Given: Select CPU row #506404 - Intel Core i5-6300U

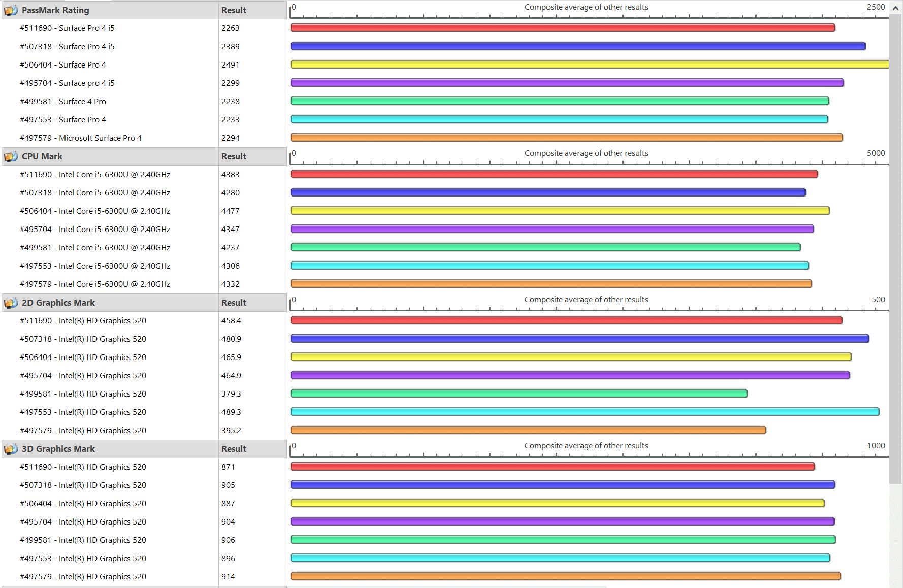Looking at the screenshot, I should (95, 211).
